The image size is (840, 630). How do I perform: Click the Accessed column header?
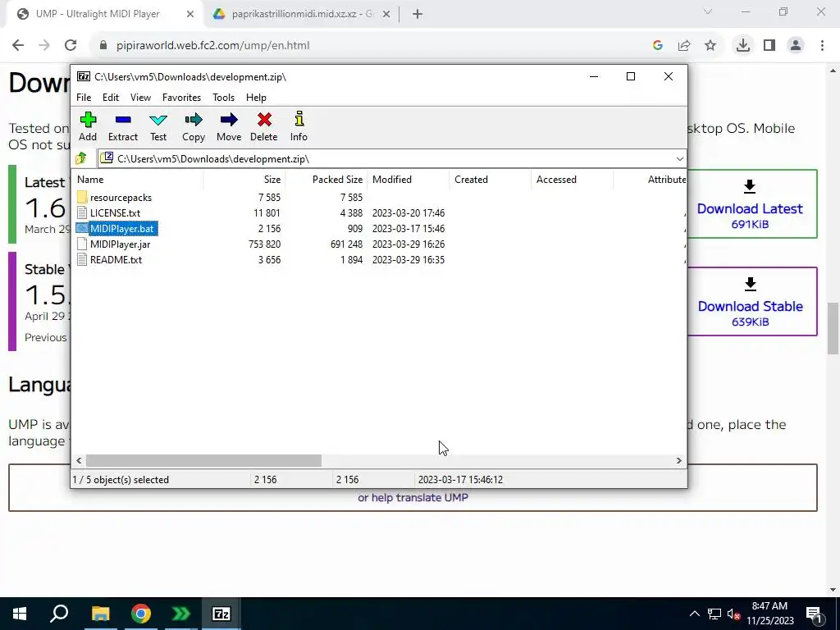[x=572, y=180]
